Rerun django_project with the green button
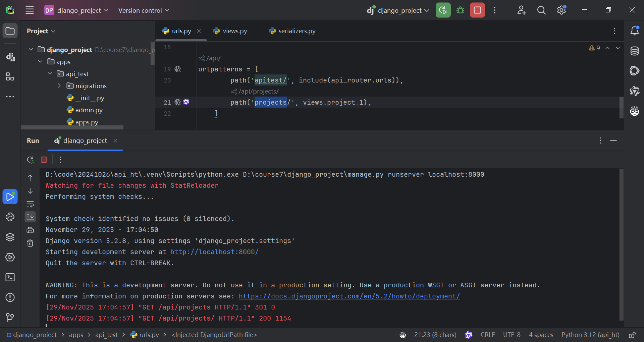Viewport: 644px width, 342px height. coord(443,10)
